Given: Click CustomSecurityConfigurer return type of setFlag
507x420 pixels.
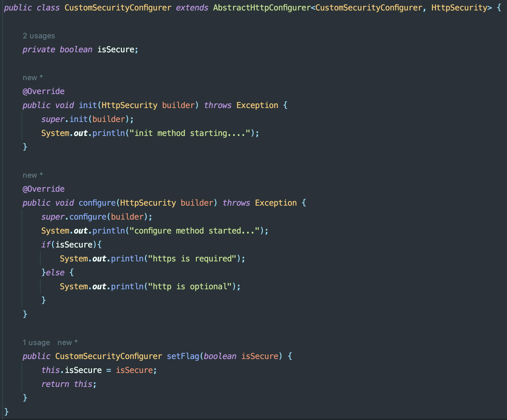Looking at the screenshot, I should click(109, 356).
